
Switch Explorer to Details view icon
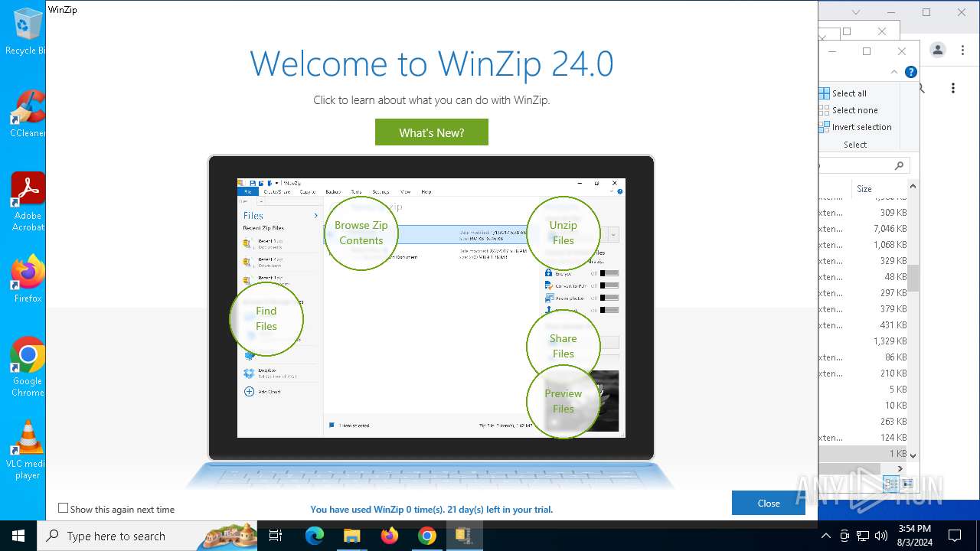click(890, 484)
